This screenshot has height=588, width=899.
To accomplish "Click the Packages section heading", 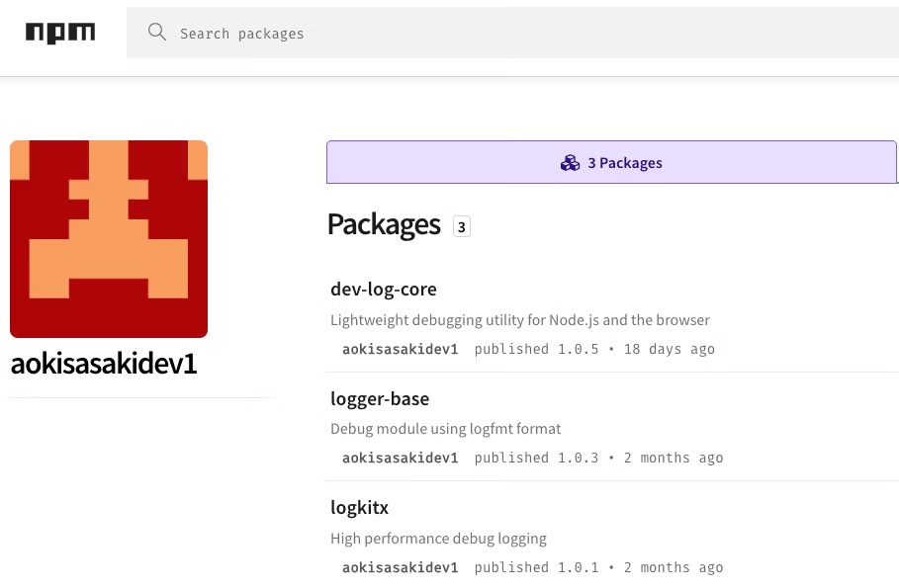I will click(x=384, y=224).
